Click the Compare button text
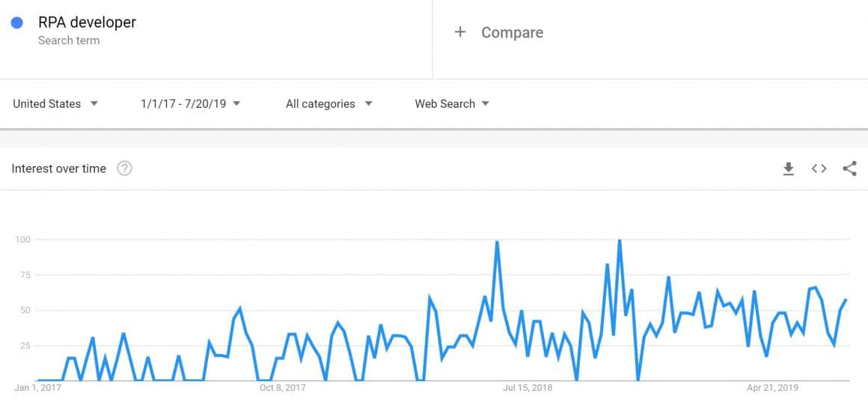Screen dimensions: 868x408 512,32
